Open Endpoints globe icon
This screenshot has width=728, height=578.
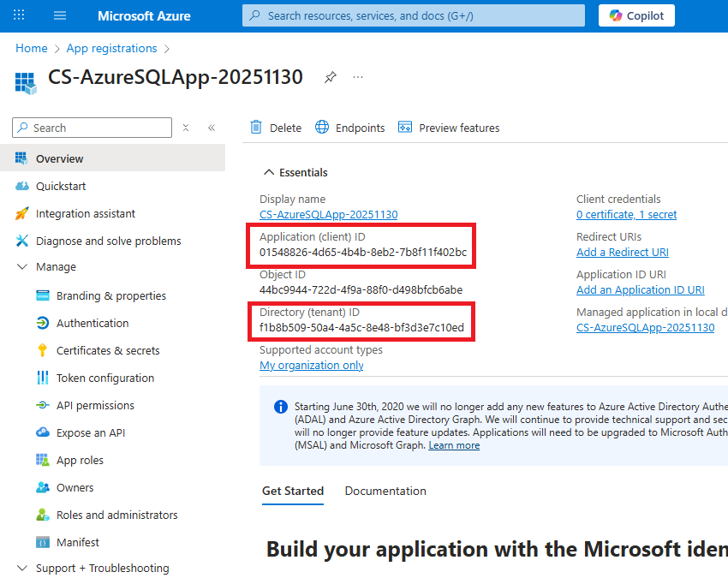point(322,128)
